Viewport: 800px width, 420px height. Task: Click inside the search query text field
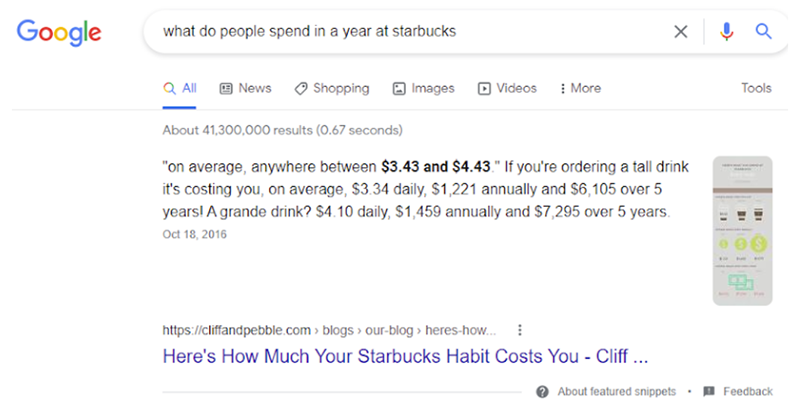(400, 32)
